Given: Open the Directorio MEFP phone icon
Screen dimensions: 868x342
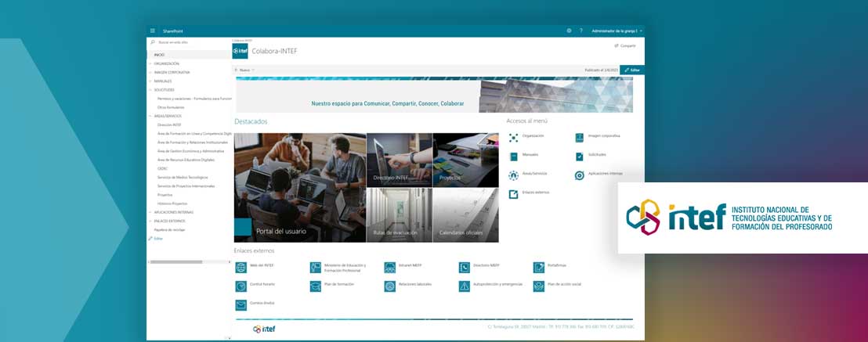Looking at the screenshot, I should tap(465, 267).
